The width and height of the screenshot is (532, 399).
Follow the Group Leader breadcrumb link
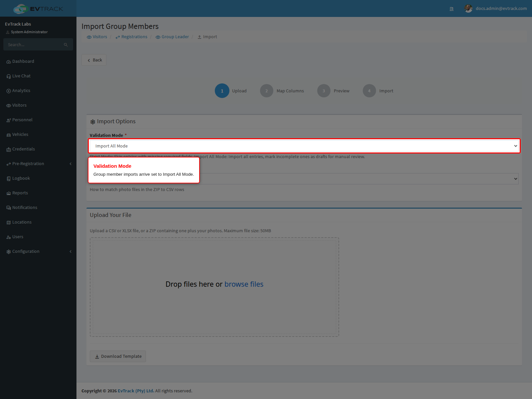click(x=172, y=37)
